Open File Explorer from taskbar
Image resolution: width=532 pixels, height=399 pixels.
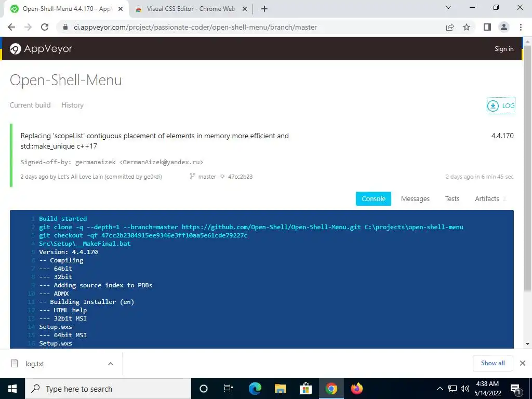(280, 389)
